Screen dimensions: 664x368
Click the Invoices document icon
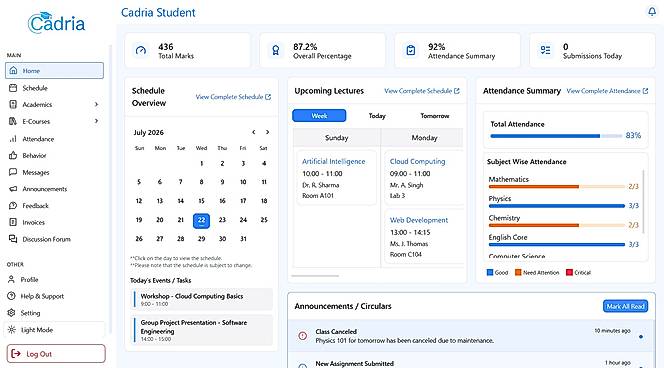(x=13, y=222)
